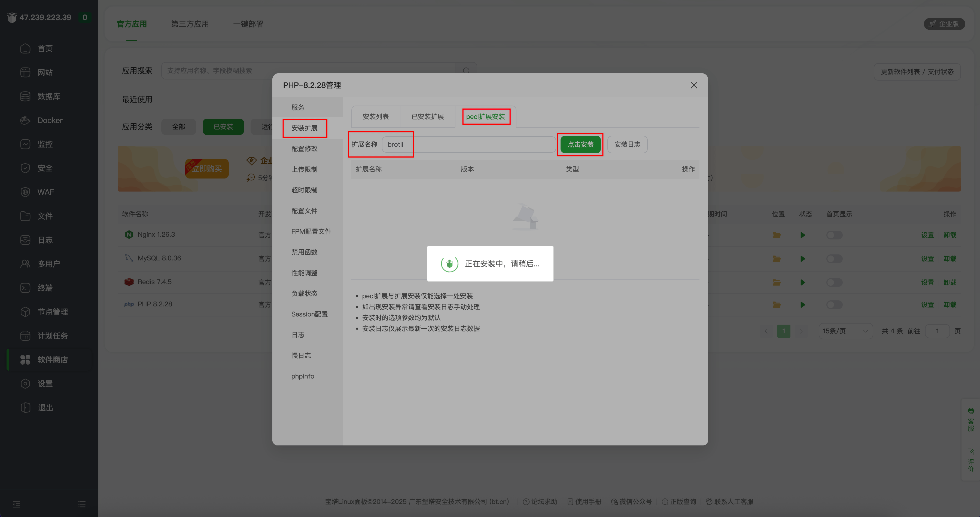Open the terminal (终端) icon
This screenshot has width=980, height=517.
pyautogui.click(x=25, y=288)
